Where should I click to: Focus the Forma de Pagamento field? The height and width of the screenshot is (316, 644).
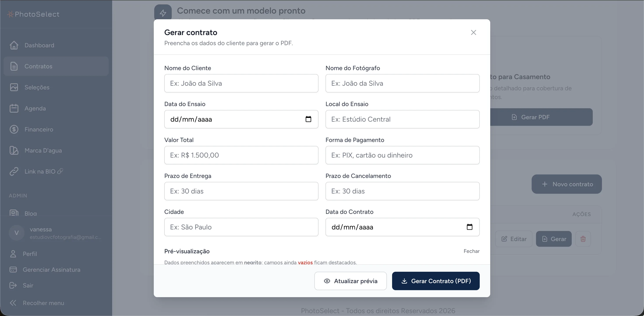(403, 155)
